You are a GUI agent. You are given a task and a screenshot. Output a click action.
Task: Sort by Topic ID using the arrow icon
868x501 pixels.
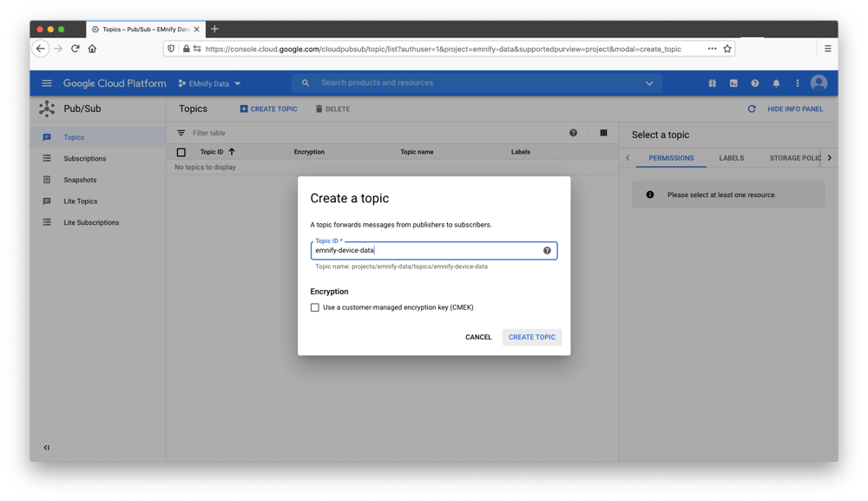point(232,152)
